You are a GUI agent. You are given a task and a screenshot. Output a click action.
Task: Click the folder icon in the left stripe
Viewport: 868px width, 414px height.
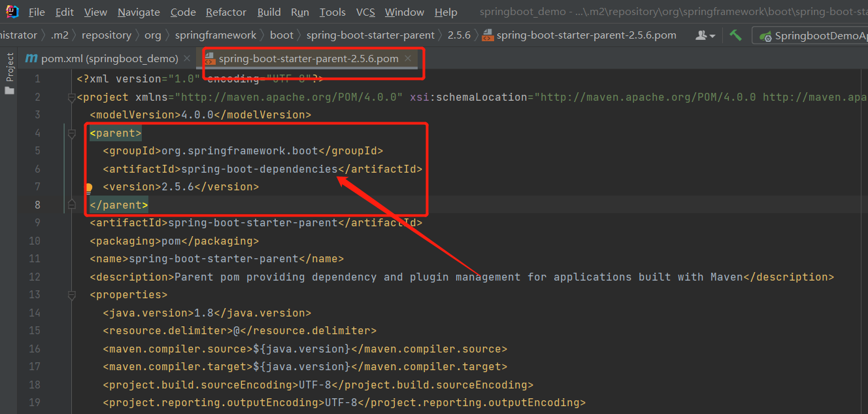(9, 90)
